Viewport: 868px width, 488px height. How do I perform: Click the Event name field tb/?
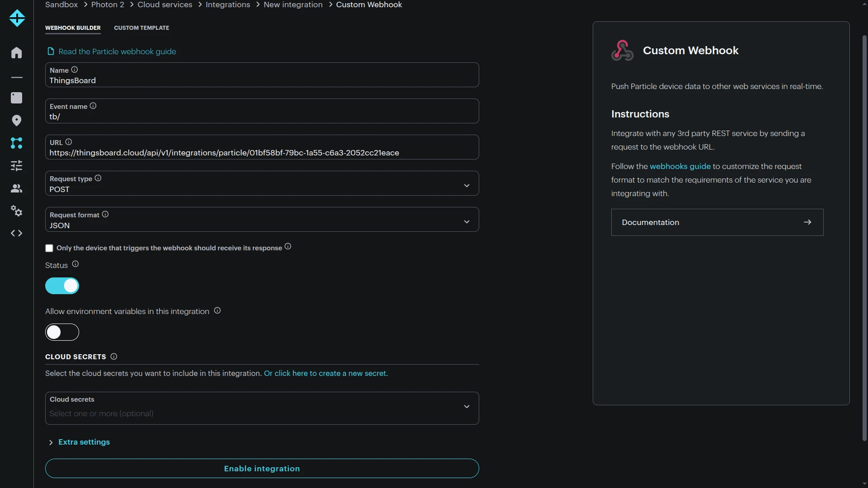[x=262, y=111]
